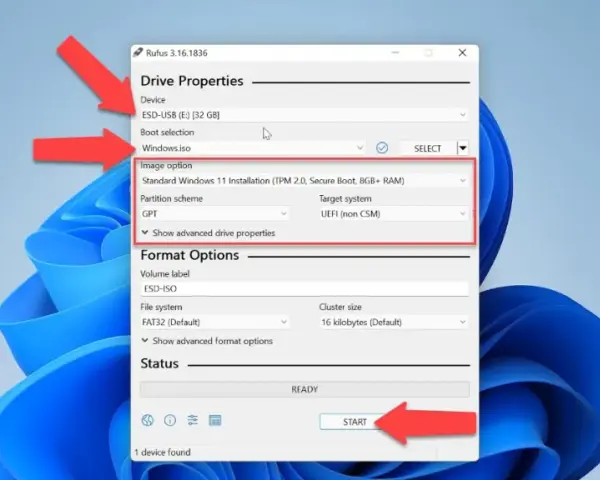Open SELECT button split arrow

pos(463,148)
